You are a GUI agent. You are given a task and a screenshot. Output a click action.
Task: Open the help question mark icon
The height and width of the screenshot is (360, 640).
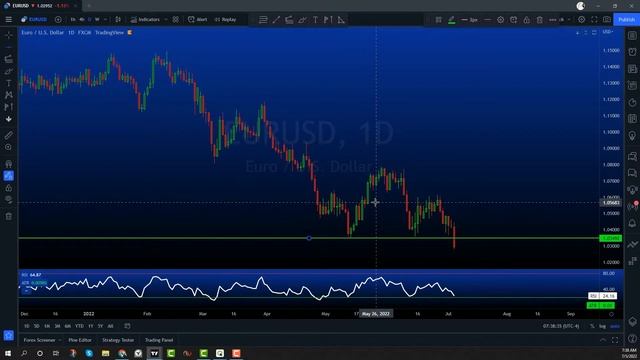coord(632,338)
